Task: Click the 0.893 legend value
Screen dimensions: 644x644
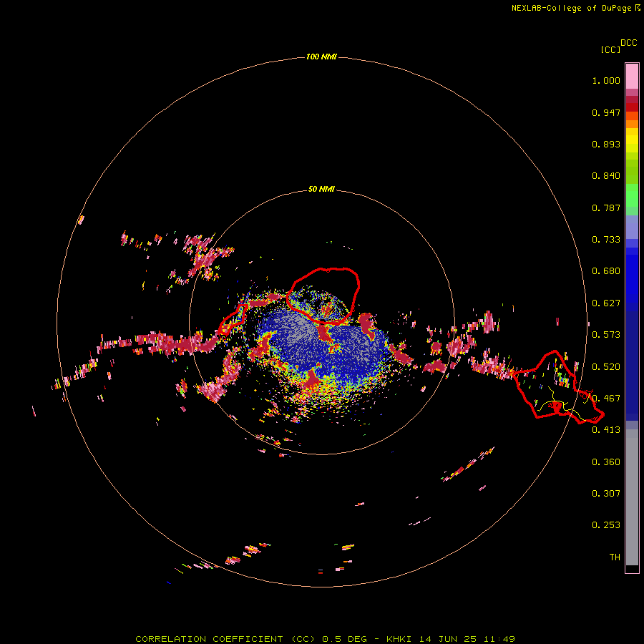Action: coord(606,144)
